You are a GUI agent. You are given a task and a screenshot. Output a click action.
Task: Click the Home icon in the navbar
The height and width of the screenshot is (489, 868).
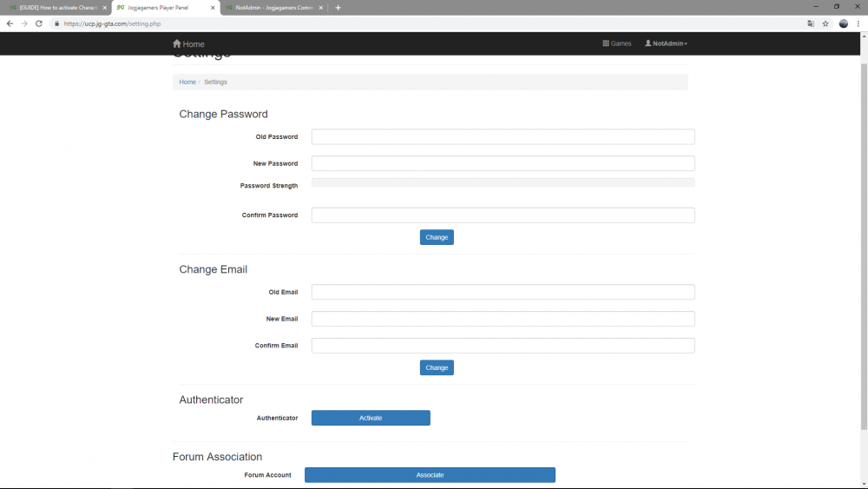(176, 43)
